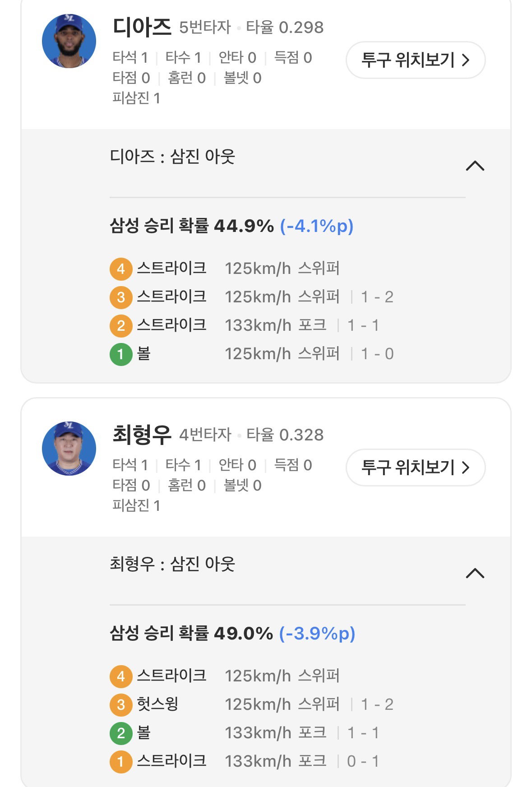532x787 pixels.
Task: Select 디아즈 pitch 3 strike orange badge
Action: click(x=121, y=297)
